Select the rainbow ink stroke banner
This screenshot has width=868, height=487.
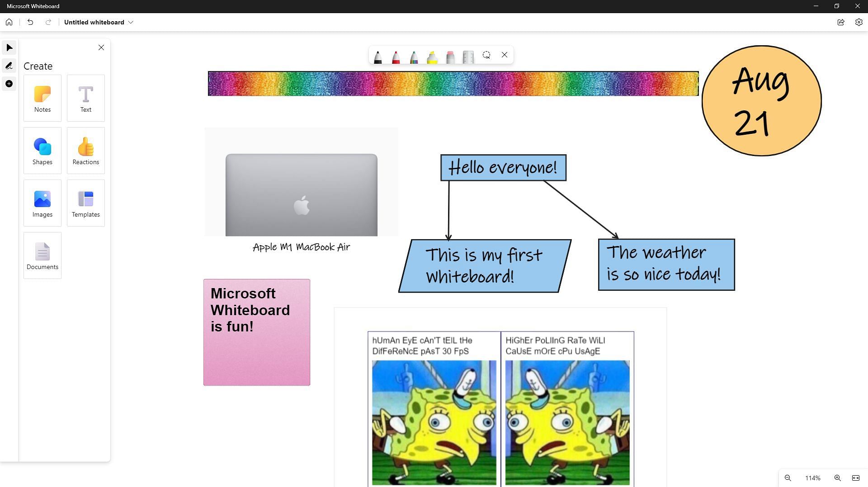(453, 84)
